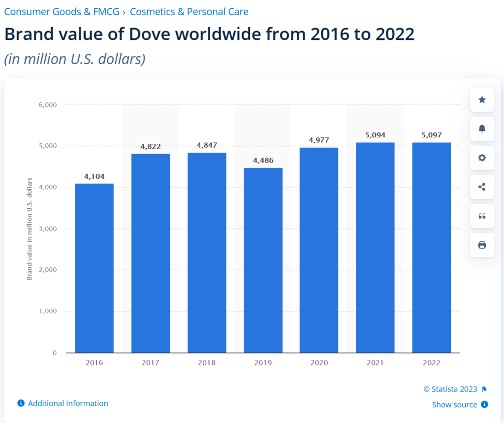Click the info icon beside Additional Information
Viewport: 504px width, 423px height.
point(21,403)
